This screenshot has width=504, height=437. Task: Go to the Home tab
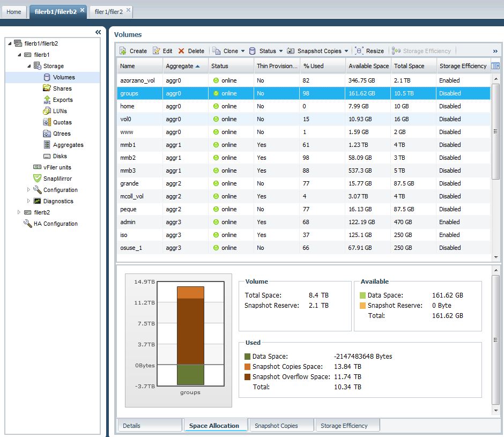click(x=14, y=12)
